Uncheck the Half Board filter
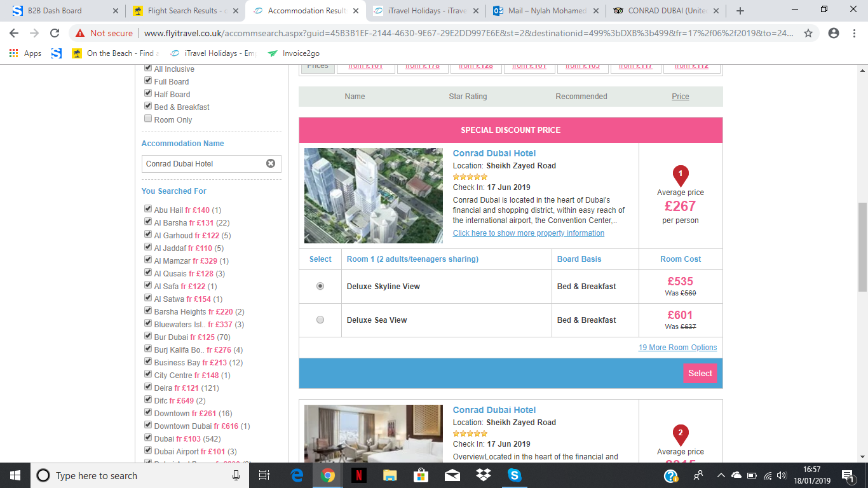868x488 pixels. (148, 93)
